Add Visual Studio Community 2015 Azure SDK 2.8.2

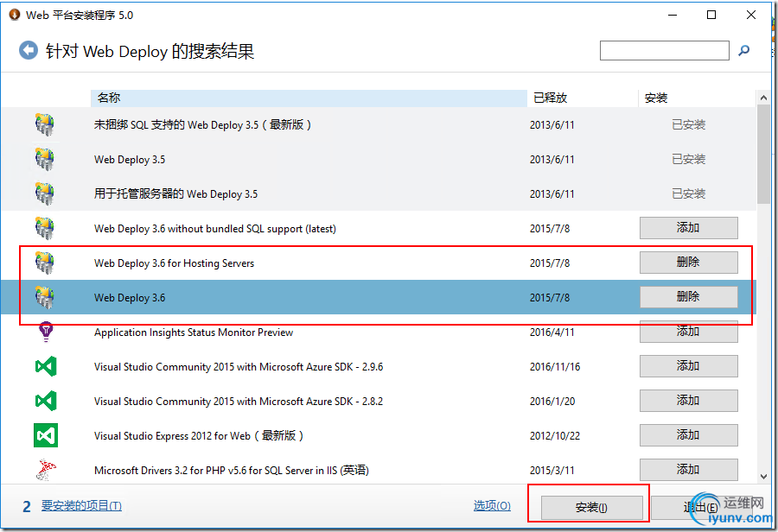pos(688,401)
